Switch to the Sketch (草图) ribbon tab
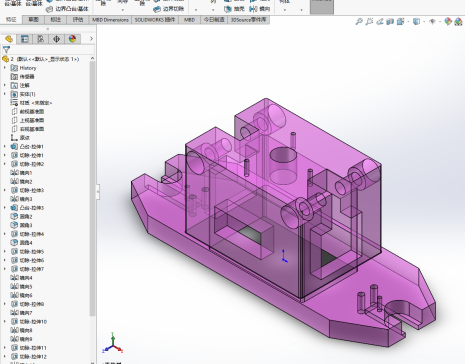 [33, 20]
